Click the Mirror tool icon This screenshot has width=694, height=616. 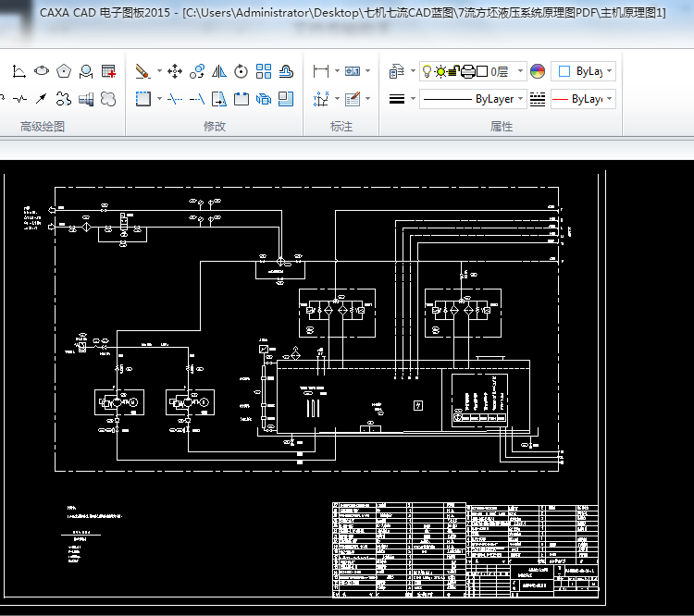pyautogui.click(x=219, y=71)
